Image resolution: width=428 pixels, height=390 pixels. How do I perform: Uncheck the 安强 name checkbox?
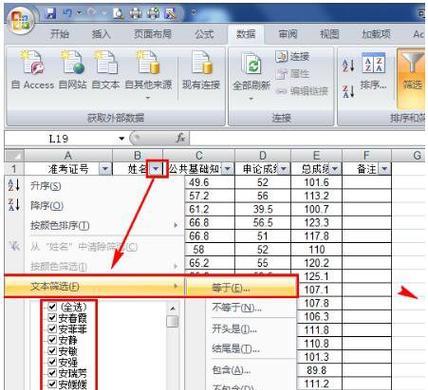(52, 362)
